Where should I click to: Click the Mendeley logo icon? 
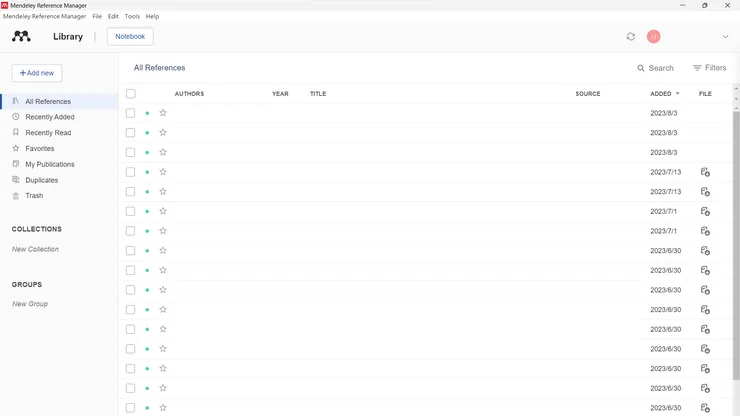pyautogui.click(x=21, y=36)
